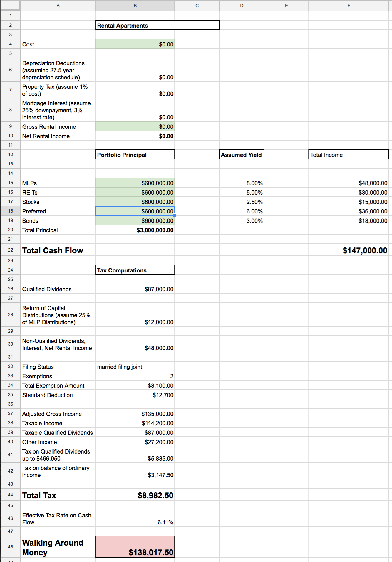Click the Assumed Yield heading
This screenshot has width=392, height=562.
coord(242,155)
